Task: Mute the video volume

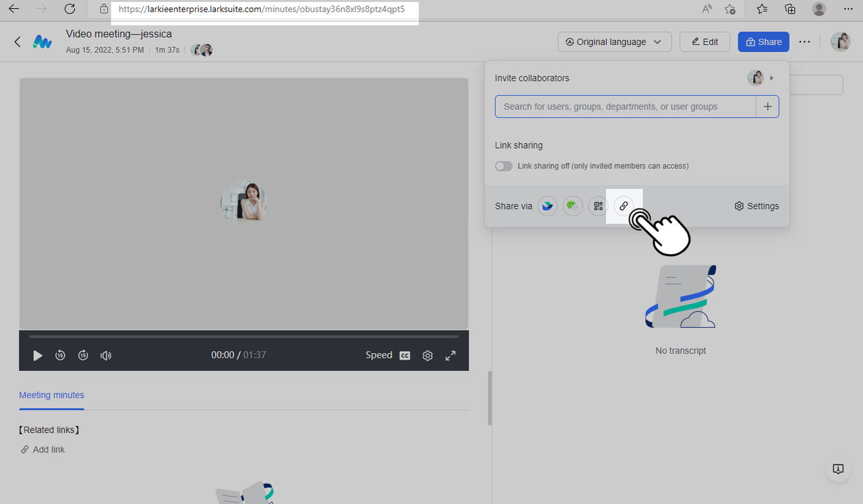Action: point(106,355)
